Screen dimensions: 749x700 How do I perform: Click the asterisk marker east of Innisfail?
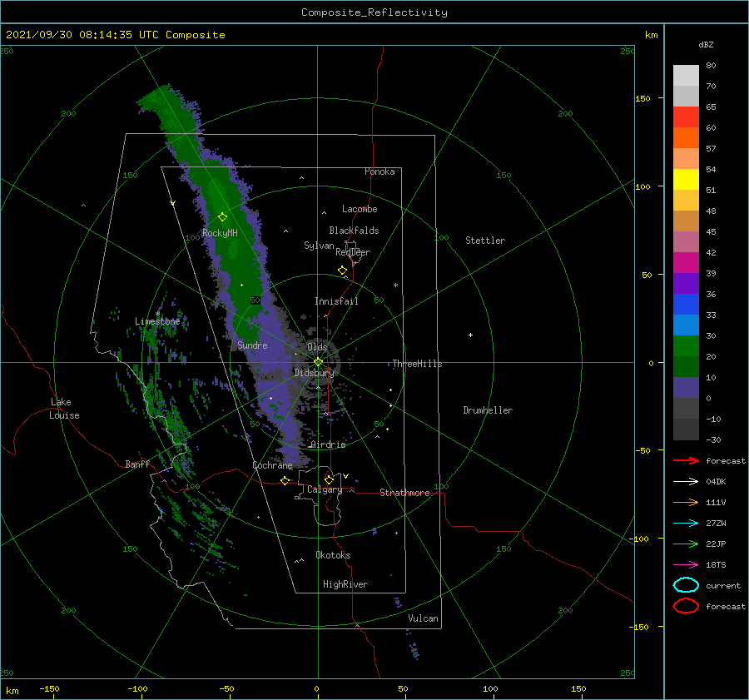tap(395, 285)
